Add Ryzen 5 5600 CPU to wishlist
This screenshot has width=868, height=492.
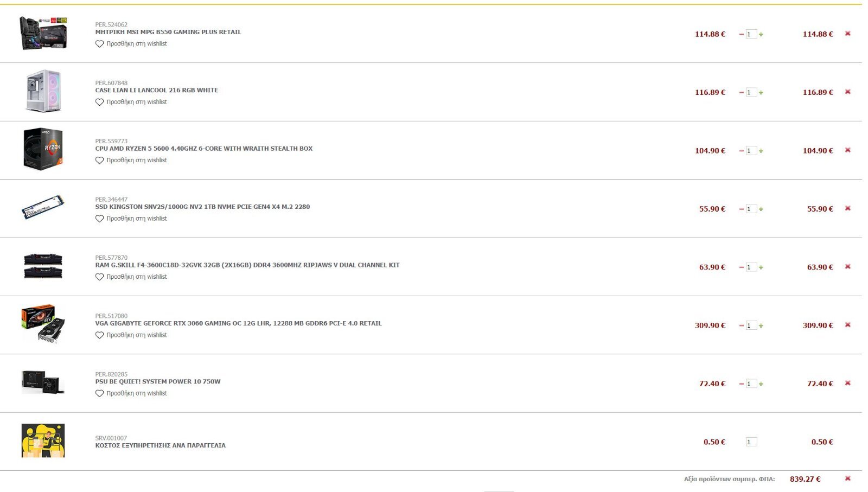[131, 161]
